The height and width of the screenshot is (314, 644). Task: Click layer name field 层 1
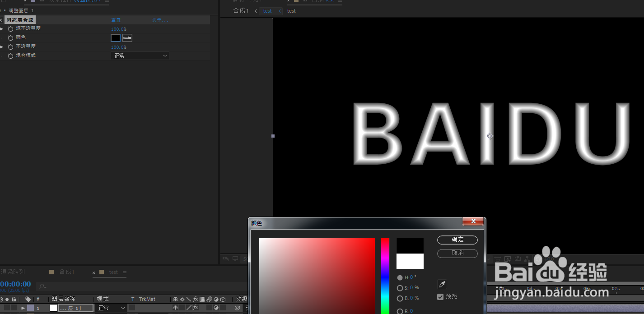[x=76, y=308]
